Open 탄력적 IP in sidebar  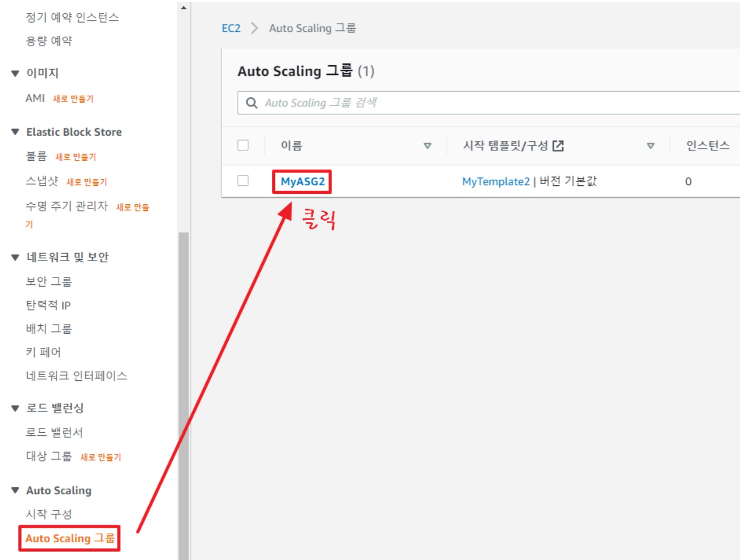48,305
